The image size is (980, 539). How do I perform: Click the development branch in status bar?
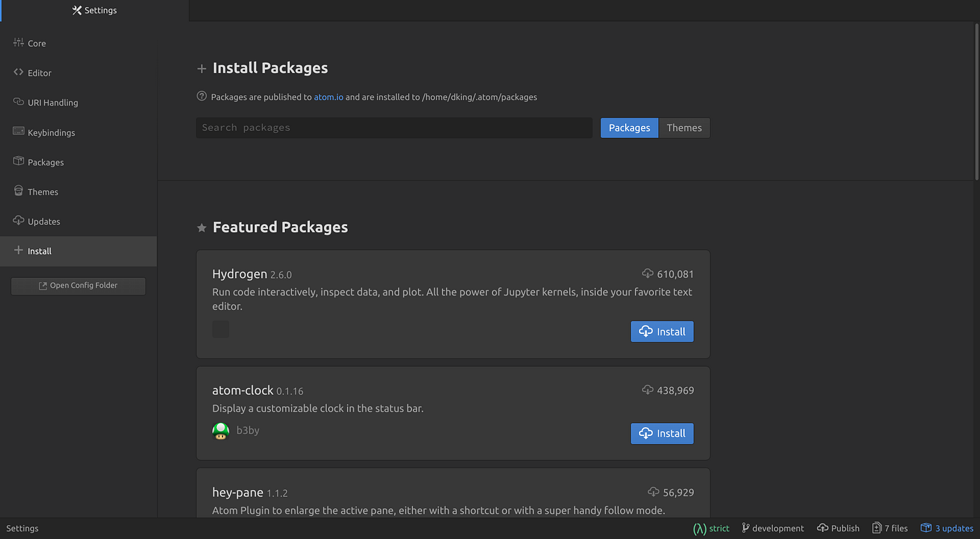pos(773,528)
